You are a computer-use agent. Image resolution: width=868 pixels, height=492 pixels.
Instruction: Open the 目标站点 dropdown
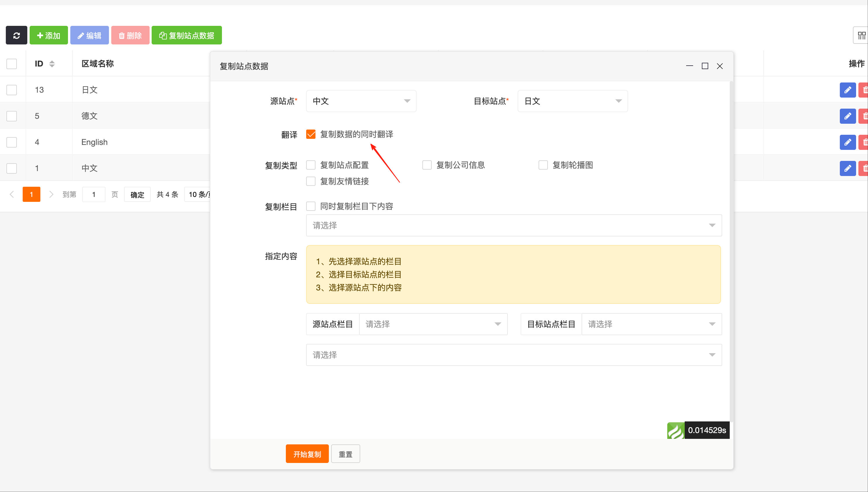(x=572, y=101)
